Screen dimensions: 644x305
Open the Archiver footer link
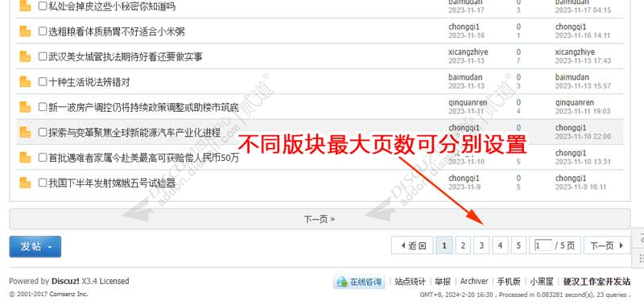tap(474, 282)
